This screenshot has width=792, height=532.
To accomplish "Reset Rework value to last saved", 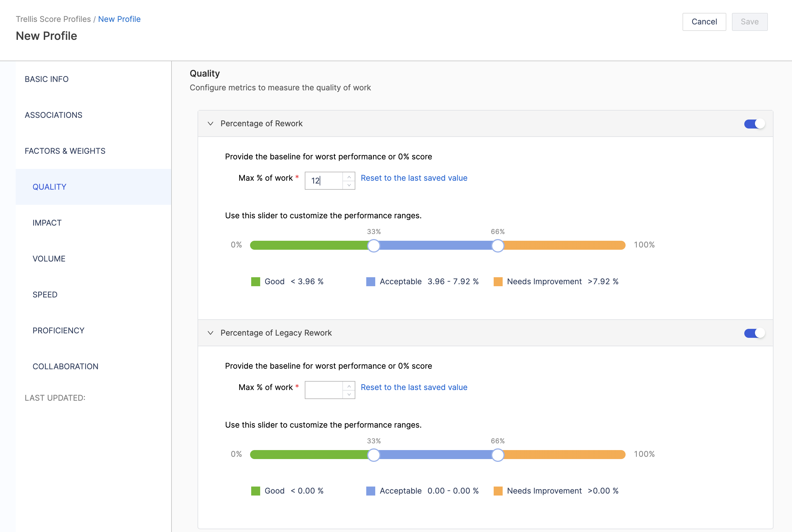I will point(414,178).
